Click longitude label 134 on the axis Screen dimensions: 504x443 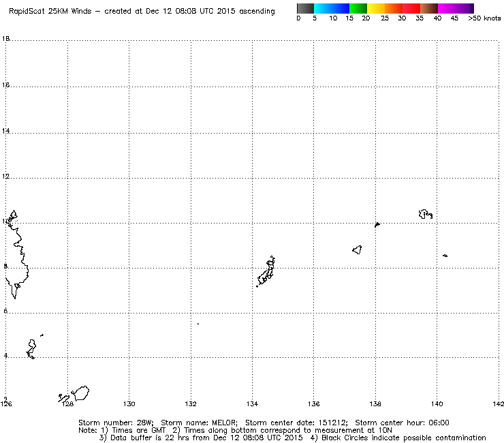pyautogui.click(x=252, y=403)
